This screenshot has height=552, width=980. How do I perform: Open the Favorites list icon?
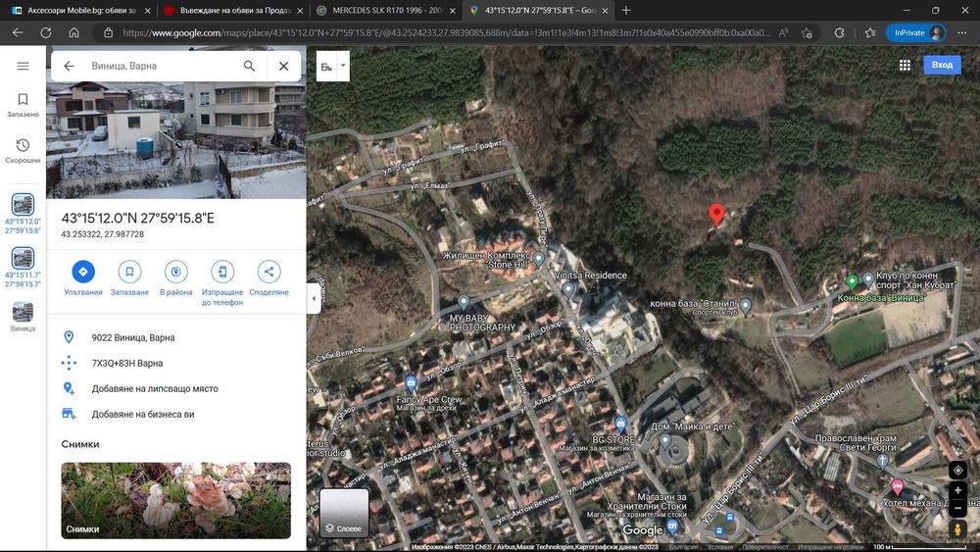click(x=870, y=32)
